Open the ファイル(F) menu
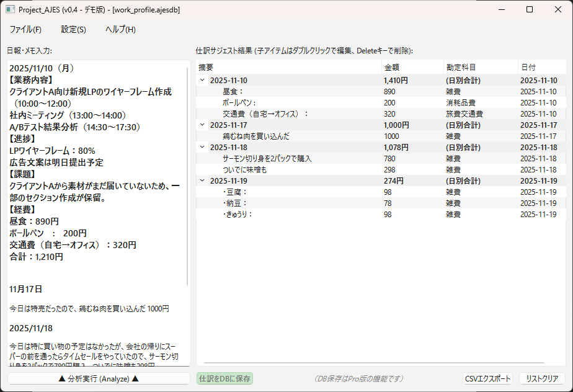573x392 pixels. pyautogui.click(x=25, y=30)
